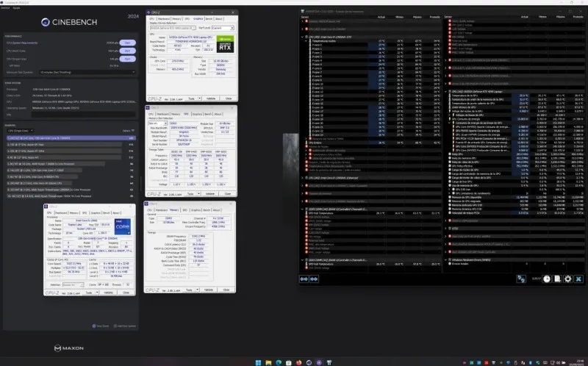Open HWiNFO sensor settings gear icon

tap(567, 279)
